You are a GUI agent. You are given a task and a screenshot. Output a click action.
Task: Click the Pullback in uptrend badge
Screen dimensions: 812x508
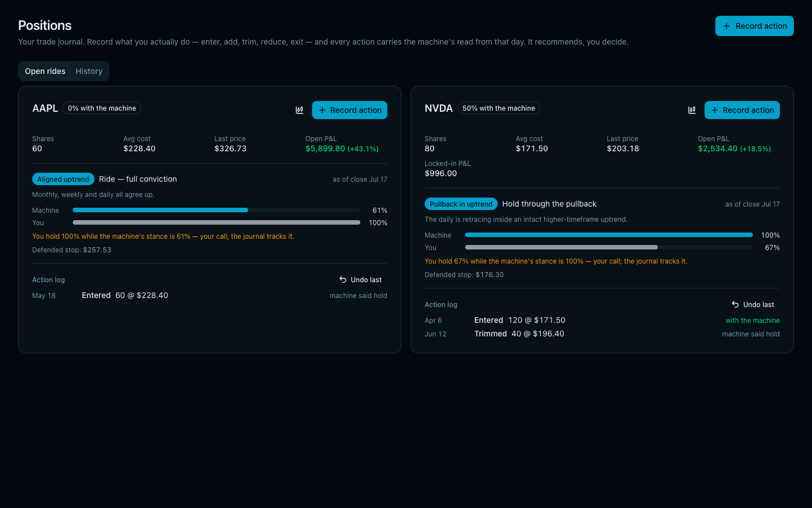(x=461, y=204)
